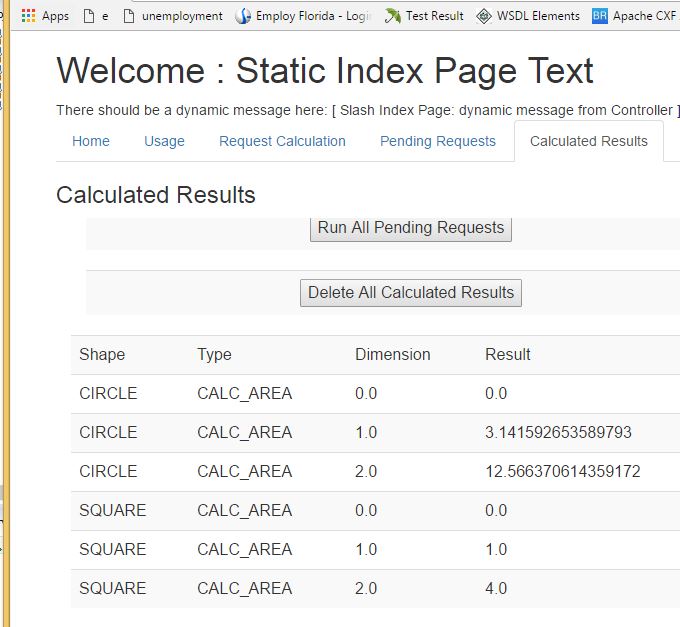The width and height of the screenshot is (680, 627).
Task: Open the Apps grid shortcut
Action: 45,16
